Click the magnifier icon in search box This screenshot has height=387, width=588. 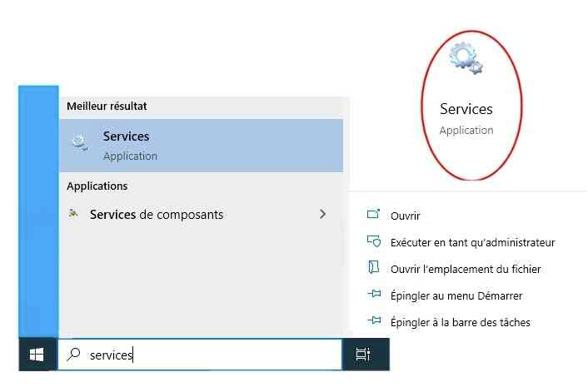pos(73,354)
